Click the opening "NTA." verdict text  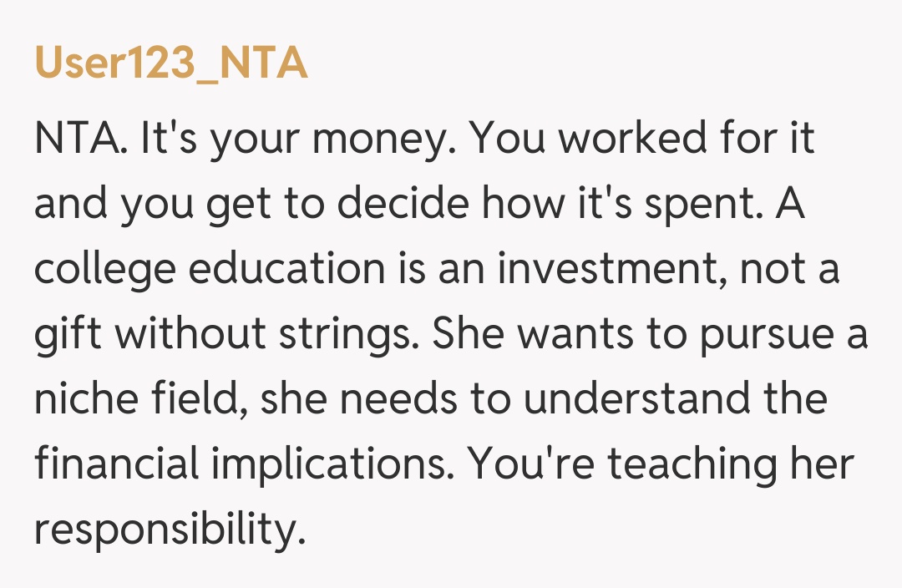79,139
